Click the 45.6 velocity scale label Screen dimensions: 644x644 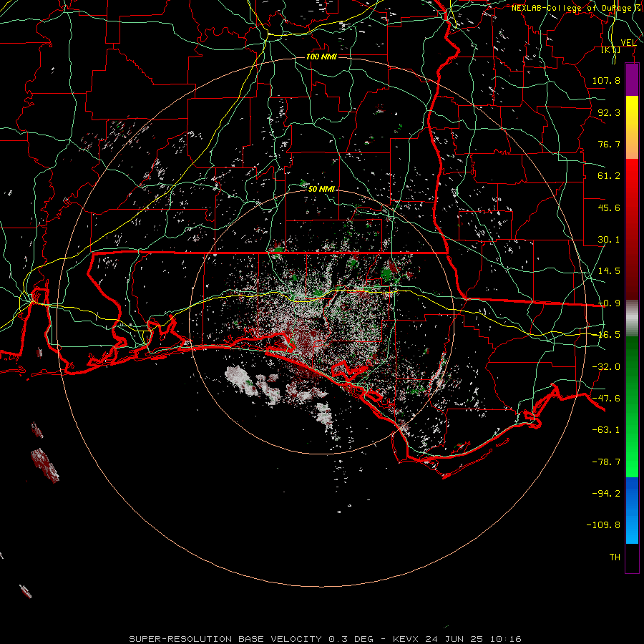609,208
